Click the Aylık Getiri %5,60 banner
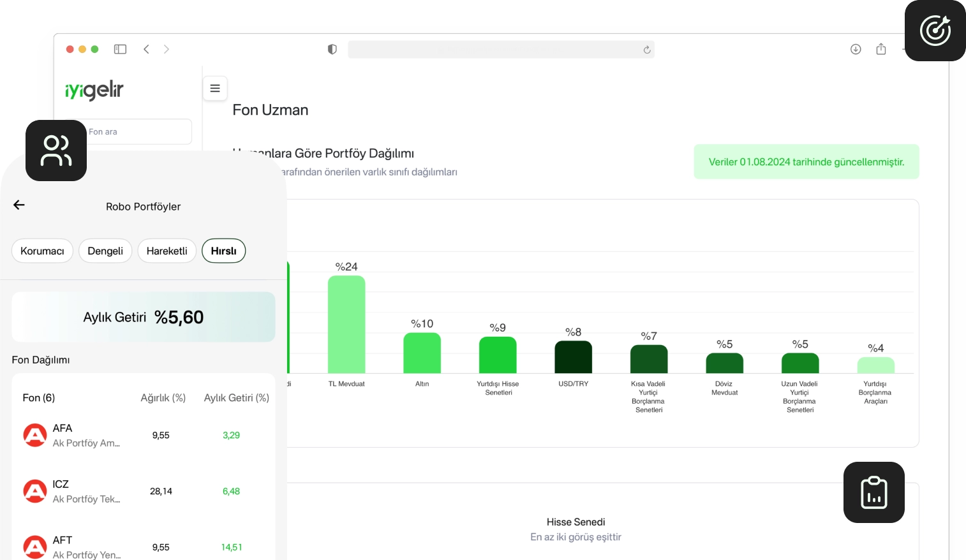The image size is (966, 560). pos(144,317)
